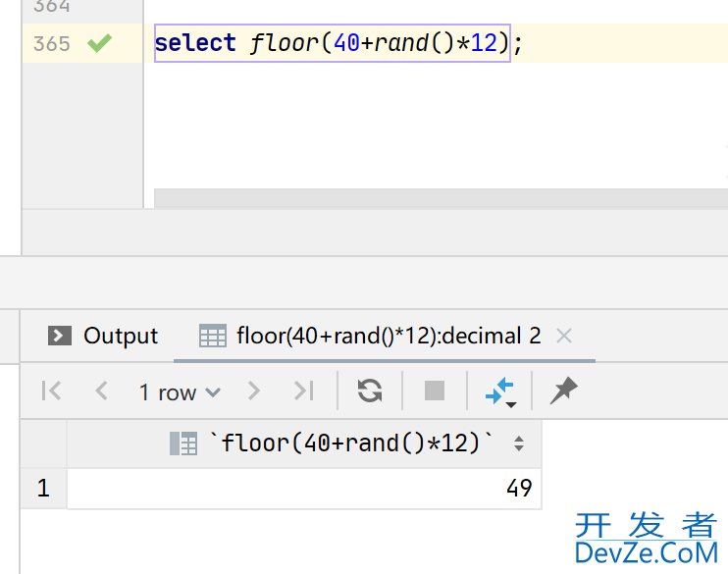
Task: Select the result cell containing 49
Action: point(304,488)
